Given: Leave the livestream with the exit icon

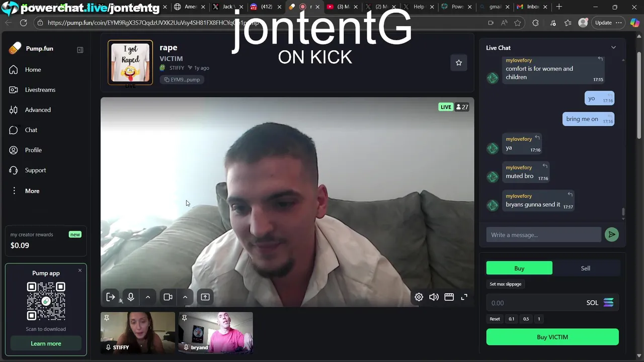Looking at the screenshot, I should pos(111,297).
